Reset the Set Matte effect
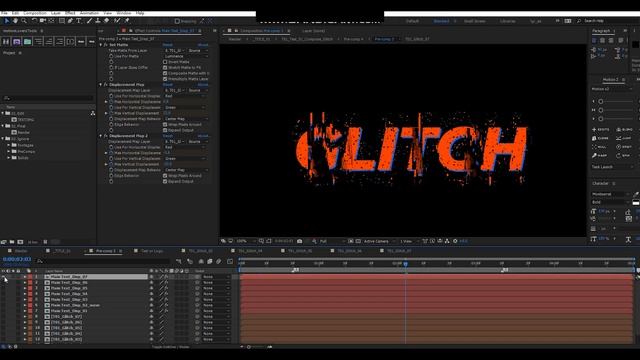The image size is (640, 360). coord(167,45)
